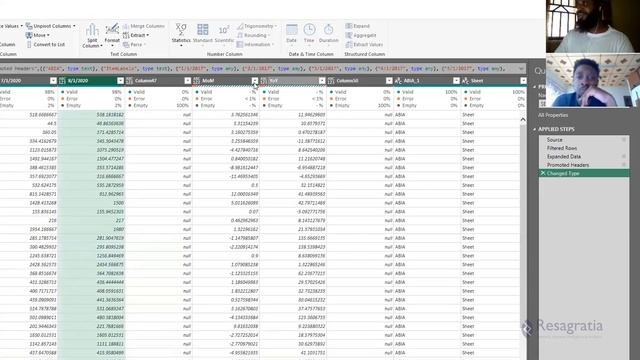Open Source step settings gear
640x360 pixels.
(x=624, y=140)
